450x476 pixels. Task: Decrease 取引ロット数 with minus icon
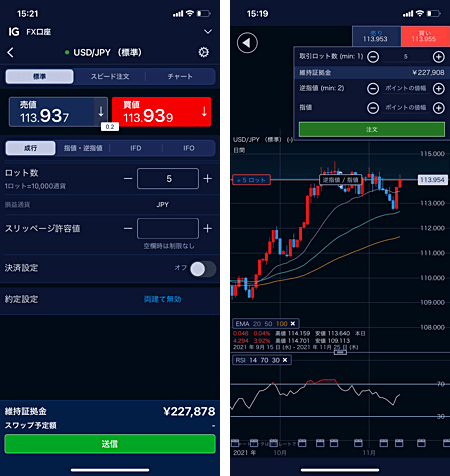click(373, 57)
